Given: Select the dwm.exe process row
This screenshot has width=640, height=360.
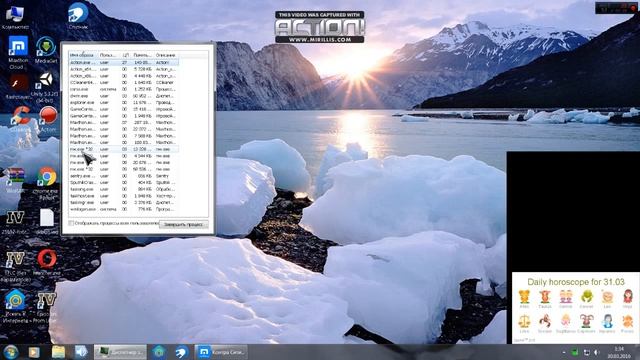Looking at the screenshot, I should (x=123, y=96).
